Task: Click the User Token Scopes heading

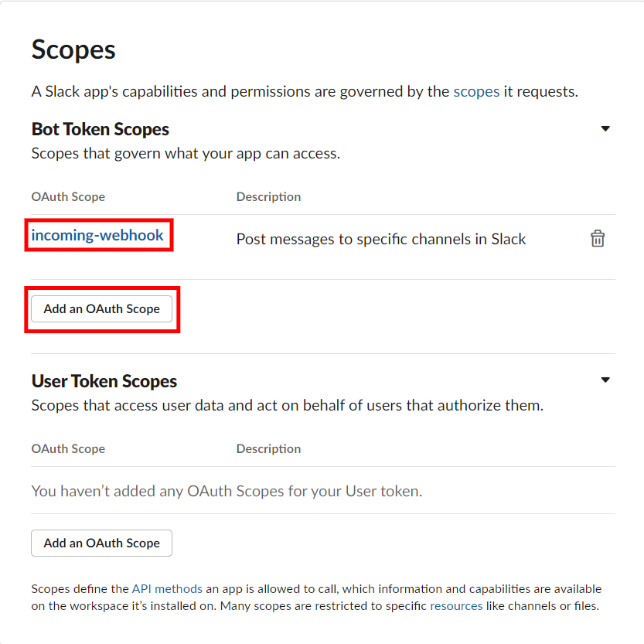Action: [104, 381]
